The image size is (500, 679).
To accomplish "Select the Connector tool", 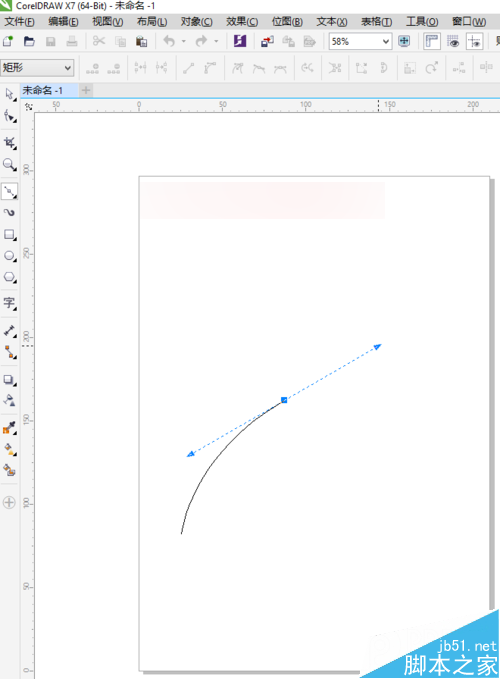I will tap(10, 352).
